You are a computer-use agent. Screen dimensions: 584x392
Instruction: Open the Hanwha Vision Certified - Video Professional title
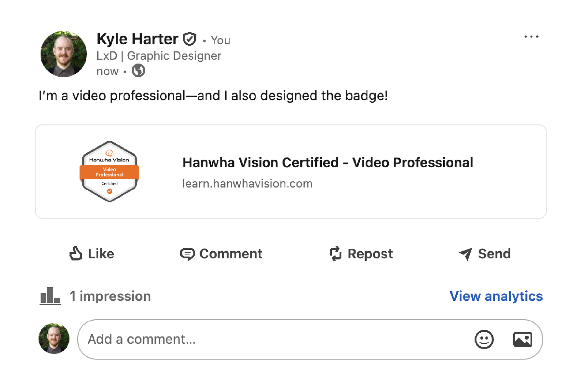pos(328,163)
